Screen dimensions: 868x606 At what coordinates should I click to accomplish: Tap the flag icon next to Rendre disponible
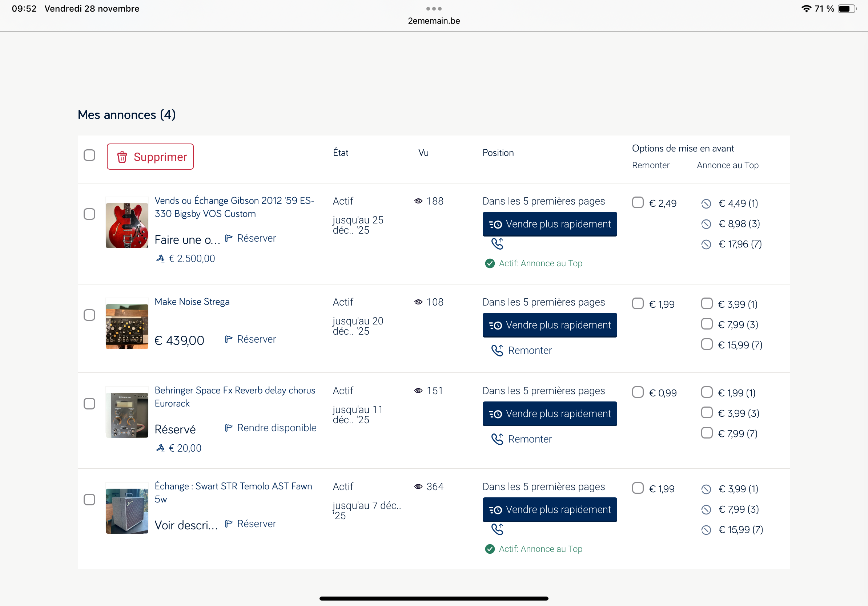pos(228,428)
